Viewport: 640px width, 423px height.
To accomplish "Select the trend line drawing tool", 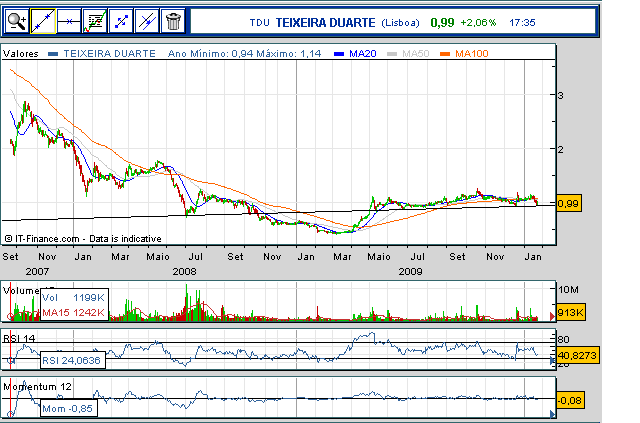I will [x=43, y=20].
